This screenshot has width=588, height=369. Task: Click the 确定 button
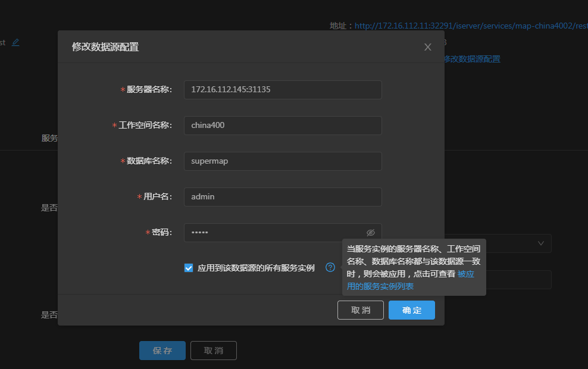tap(411, 310)
